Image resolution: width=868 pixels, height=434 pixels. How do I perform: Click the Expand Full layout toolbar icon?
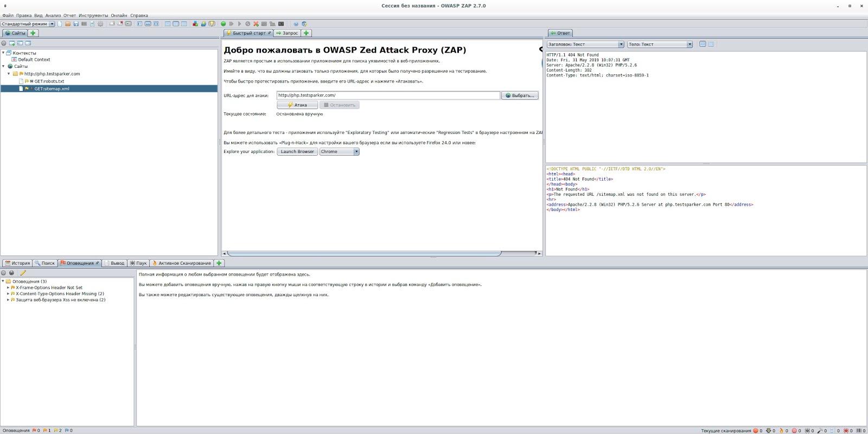coord(156,24)
